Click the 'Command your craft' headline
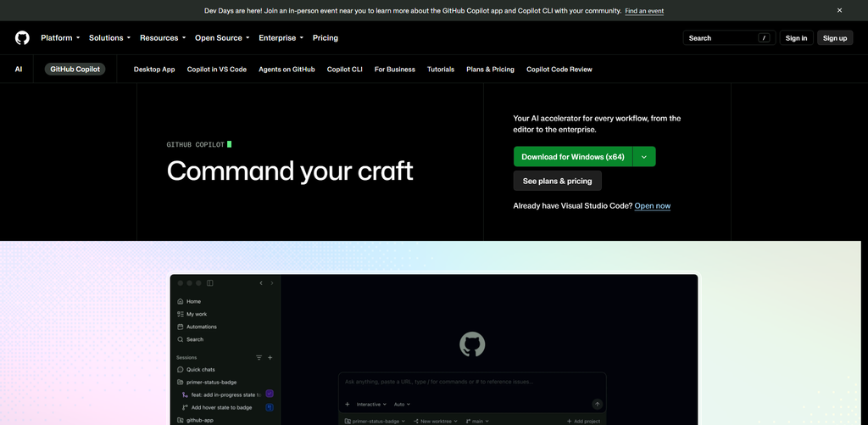Screen dimensions: 868x425 290,171
